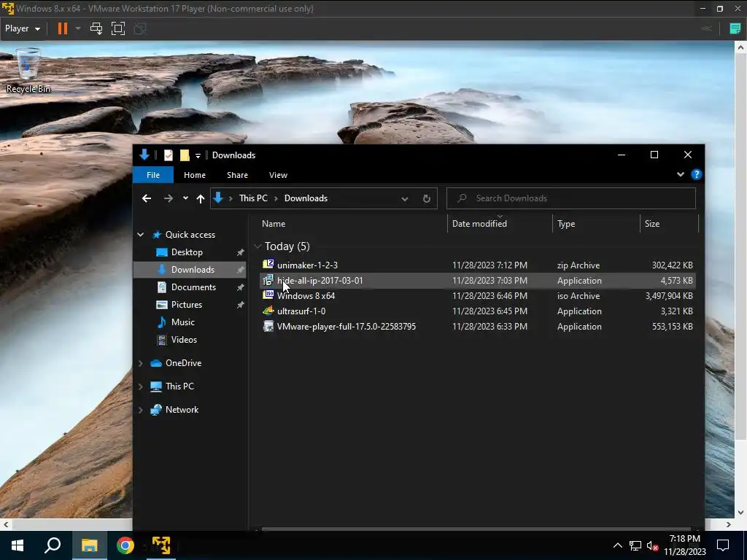This screenshot has height=560, width=747.
Task: Select VMware-player-full-17.5.0-22583795 file
Action: tap(477, 326)
